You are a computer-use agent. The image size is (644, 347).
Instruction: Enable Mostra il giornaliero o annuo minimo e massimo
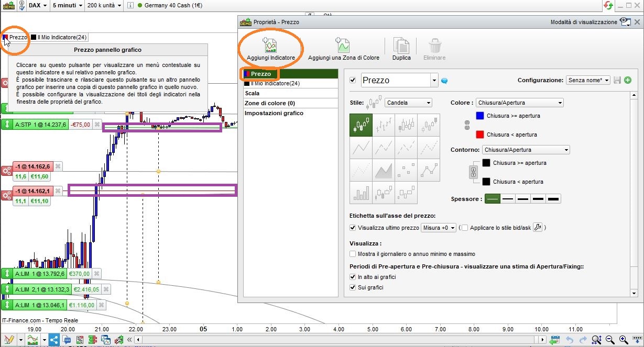pyautogui.click(x=353, y=254)
